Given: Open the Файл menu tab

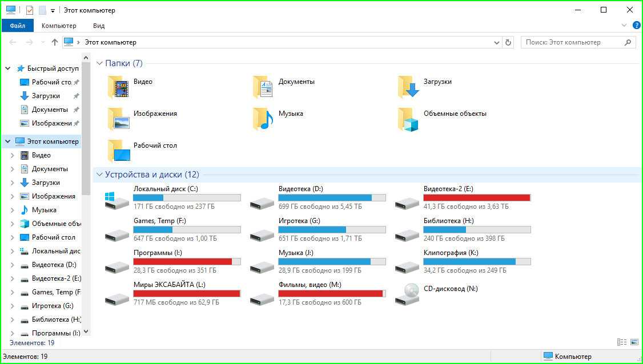Looking at the screenshot, I should pos(17,26).
